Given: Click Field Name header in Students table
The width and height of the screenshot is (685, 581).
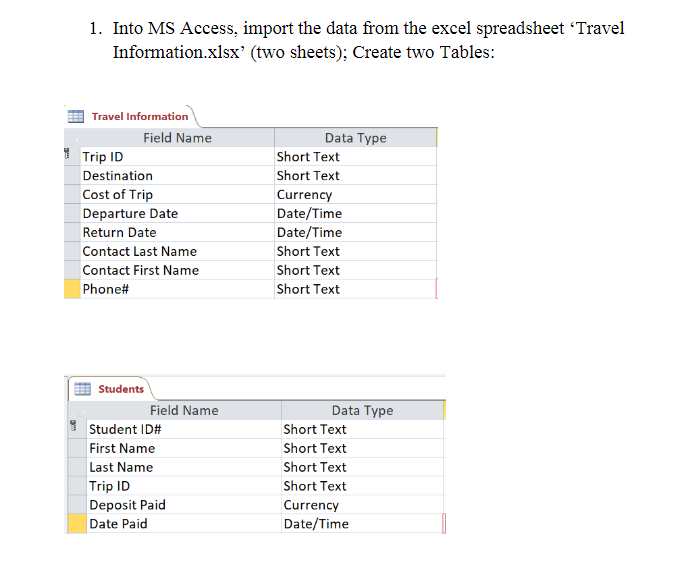Looking at the screenshot, I should coord(184,411).
